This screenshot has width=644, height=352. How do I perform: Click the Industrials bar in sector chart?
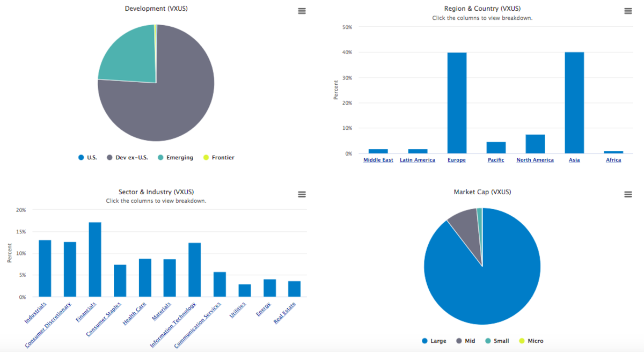pos(45,268)
